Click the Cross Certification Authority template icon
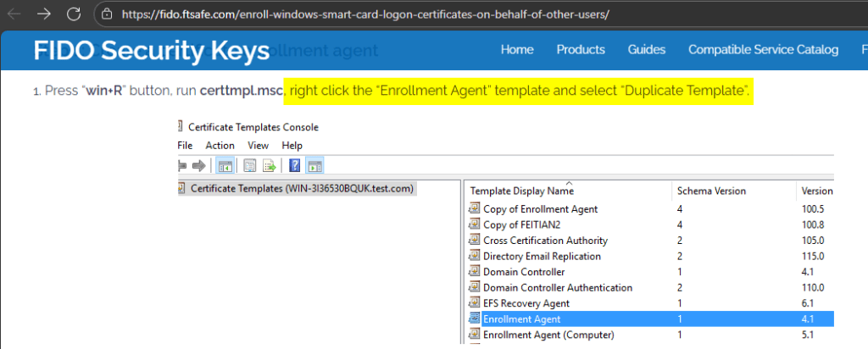868x349 pixels. [x=474, y=241]
